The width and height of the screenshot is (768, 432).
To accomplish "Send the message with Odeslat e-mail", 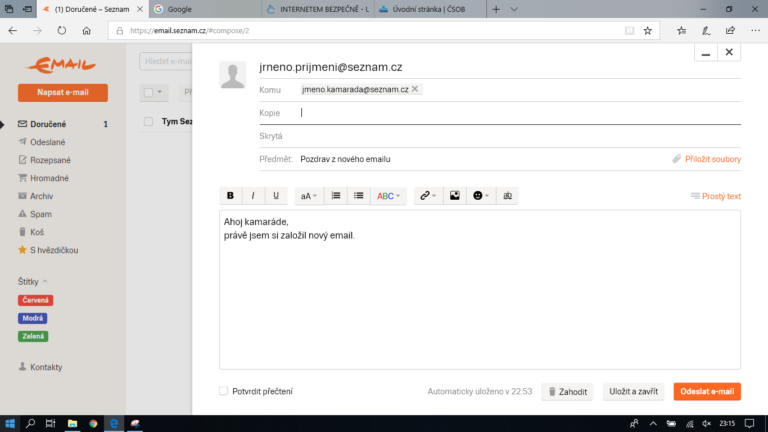I will point(706,392).
